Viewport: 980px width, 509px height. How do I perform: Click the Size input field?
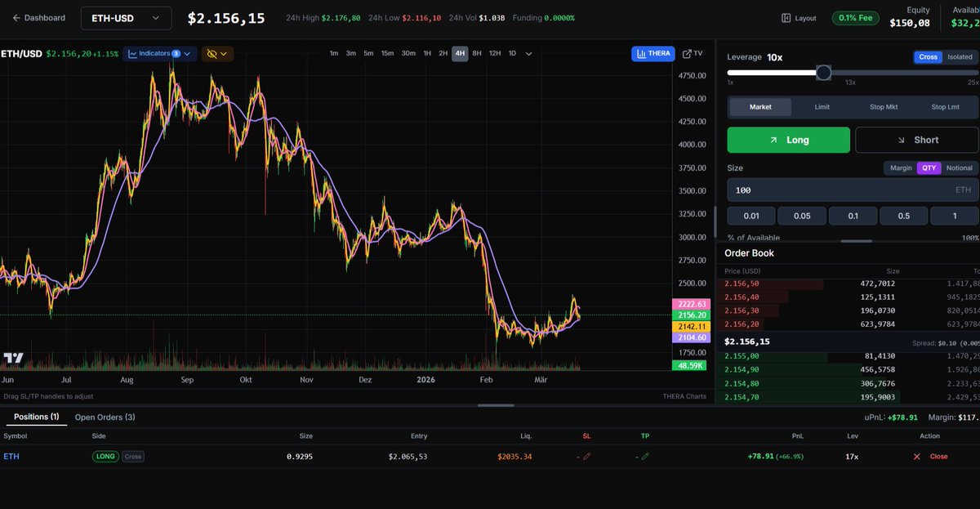click(x=853, y=190)
